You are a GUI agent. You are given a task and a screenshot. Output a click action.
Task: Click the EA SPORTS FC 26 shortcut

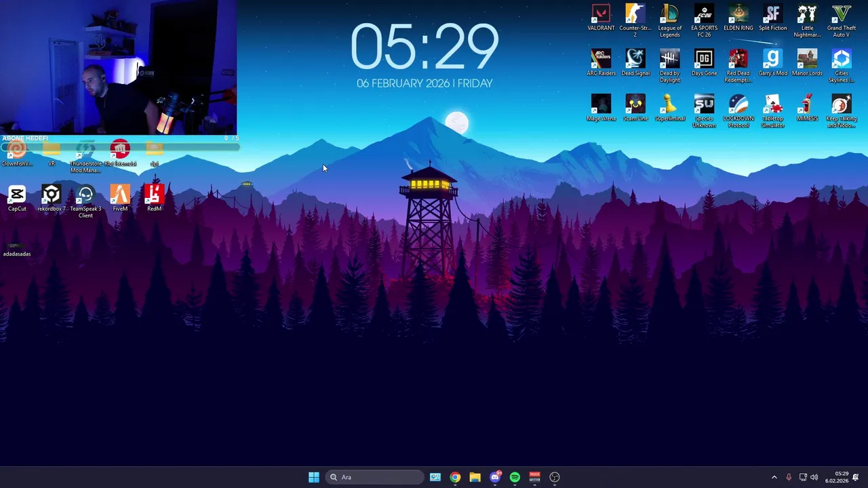click(704, 21)
